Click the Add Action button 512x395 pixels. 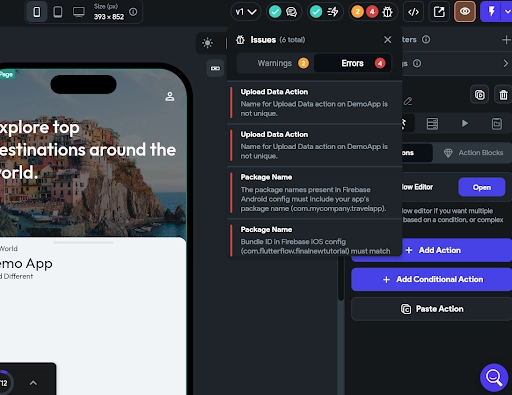(x=432, y=250)
